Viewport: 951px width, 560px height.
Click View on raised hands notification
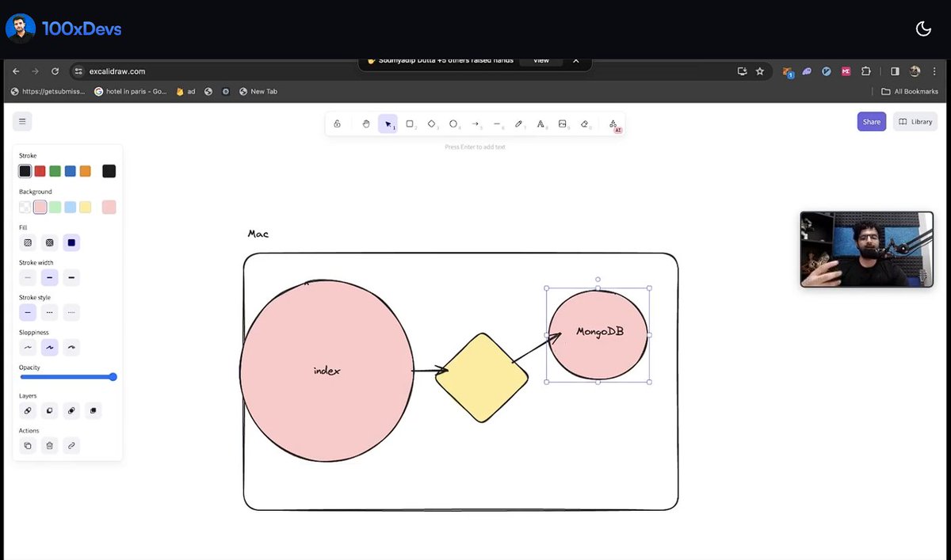pos(540,60)
